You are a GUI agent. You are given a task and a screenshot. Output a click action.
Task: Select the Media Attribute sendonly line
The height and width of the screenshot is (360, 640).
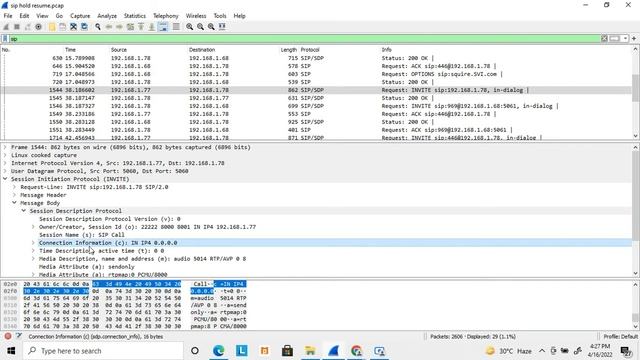point(87,267)
